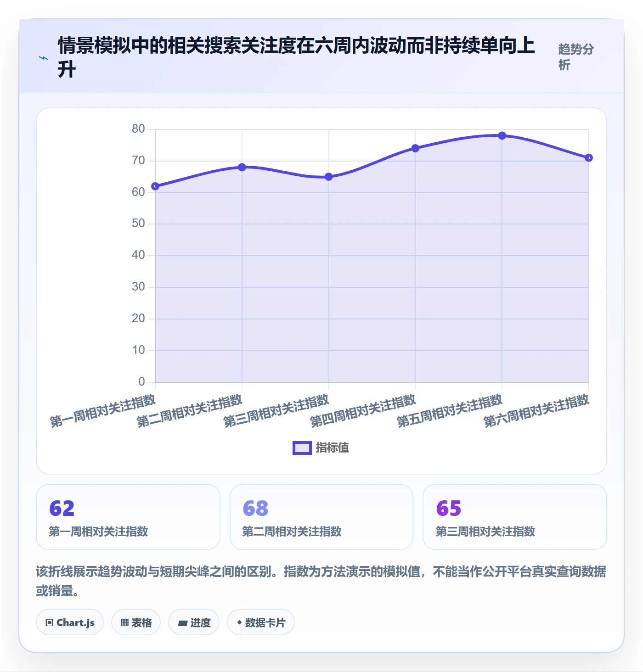Click the 50 y-axis tick label
This screenshot has height=672, width=643.
click(138, 224)
